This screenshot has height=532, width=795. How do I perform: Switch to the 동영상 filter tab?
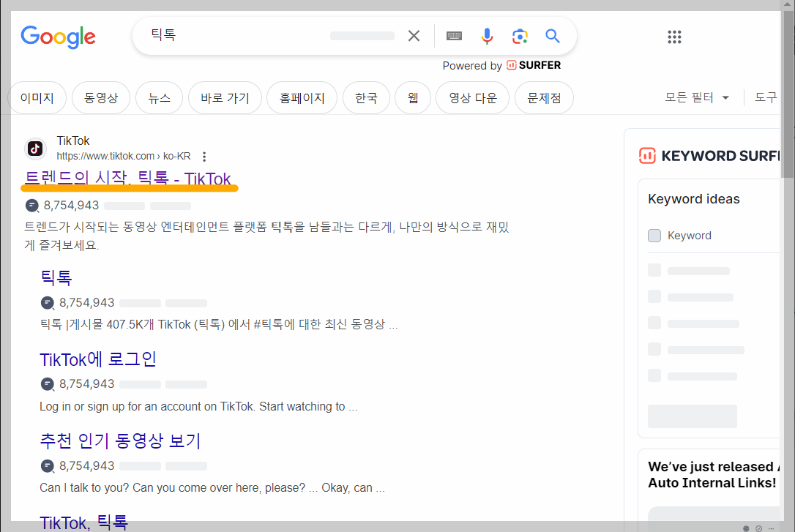(x=101, y=98)
